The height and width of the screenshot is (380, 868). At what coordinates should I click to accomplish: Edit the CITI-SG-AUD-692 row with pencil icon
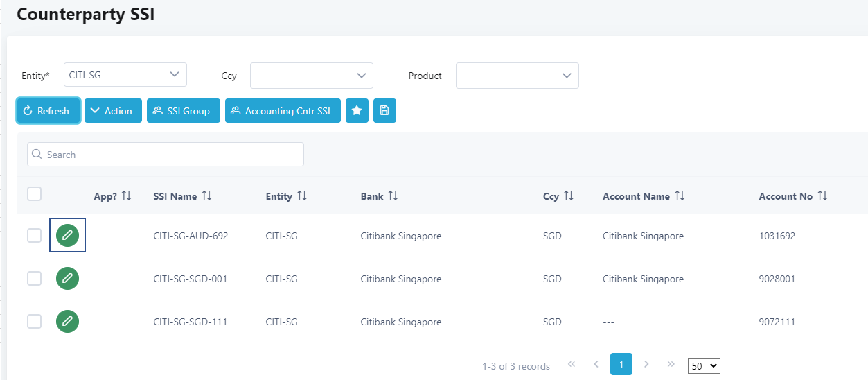pyautogui.click(x=67, y=235)
